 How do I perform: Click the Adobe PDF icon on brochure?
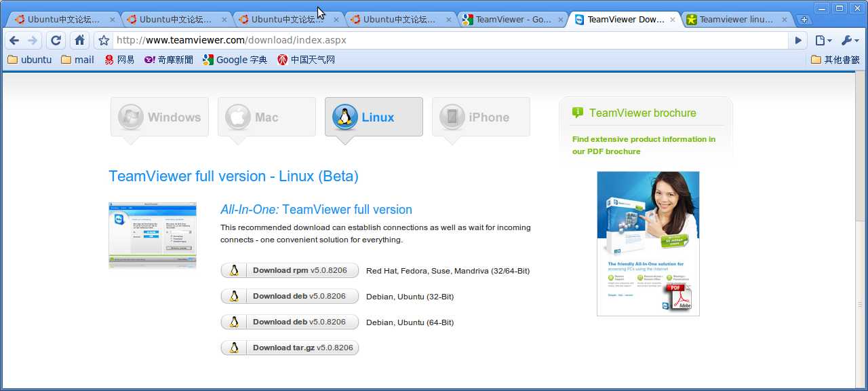point(678,297)
